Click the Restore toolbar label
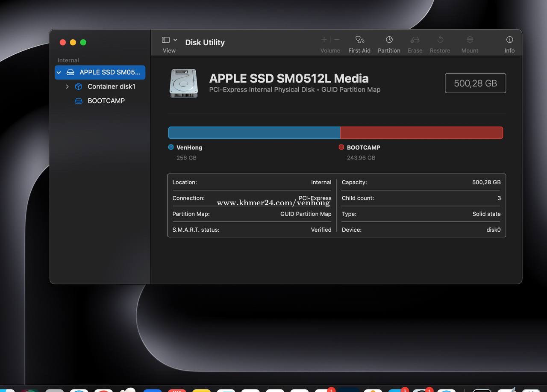Viewport: 547px width, 392px height. pyautogui.click(x=440, y=50)
